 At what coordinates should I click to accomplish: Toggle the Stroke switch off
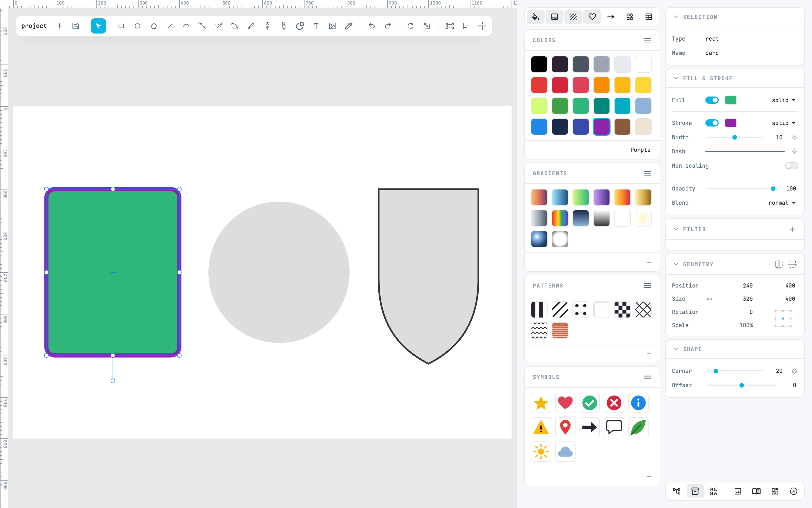coord(712,123)
